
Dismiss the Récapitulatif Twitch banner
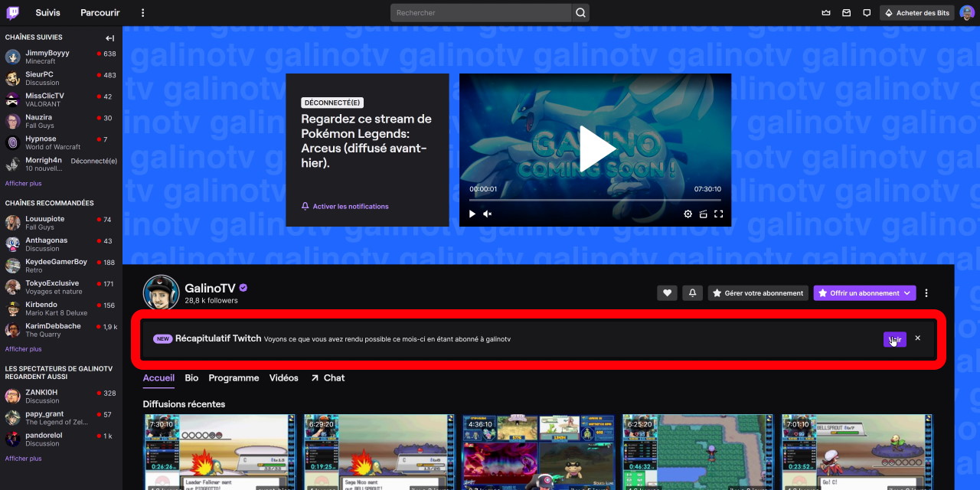click(917, 338)
